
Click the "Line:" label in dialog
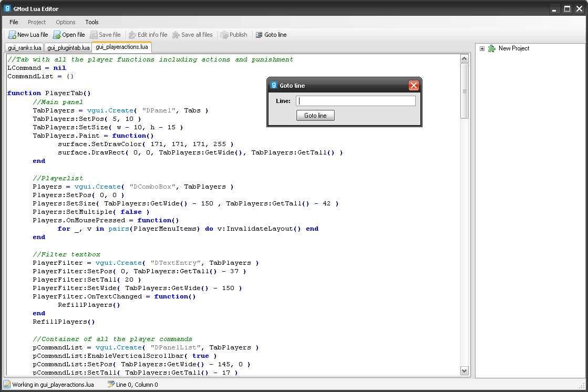[283, 101]
